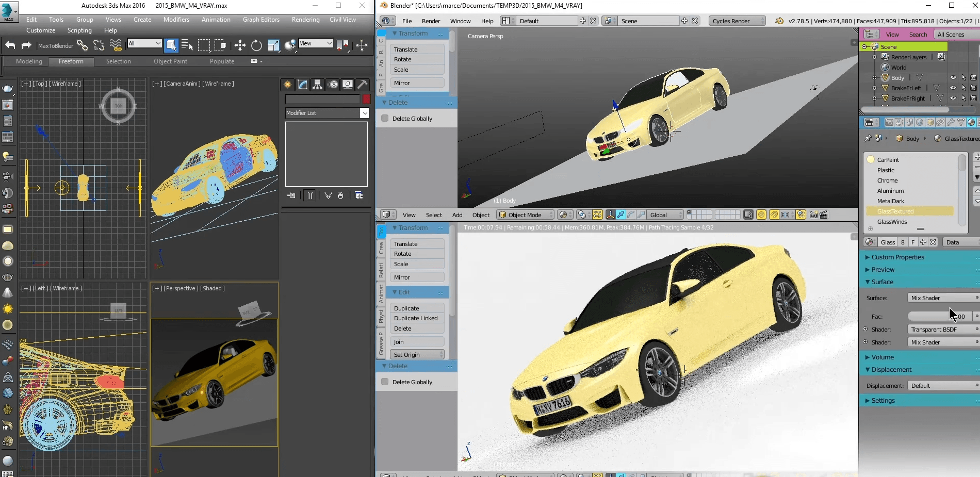
Task: Select the Move tool in 3ds Max toolbar
Action: point(240,45)
